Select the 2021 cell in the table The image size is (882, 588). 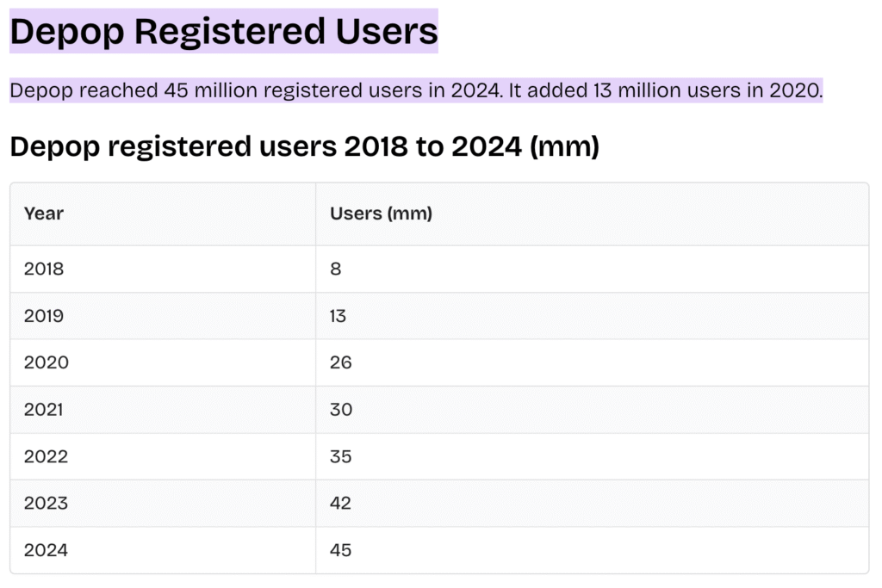pos(43,410)
